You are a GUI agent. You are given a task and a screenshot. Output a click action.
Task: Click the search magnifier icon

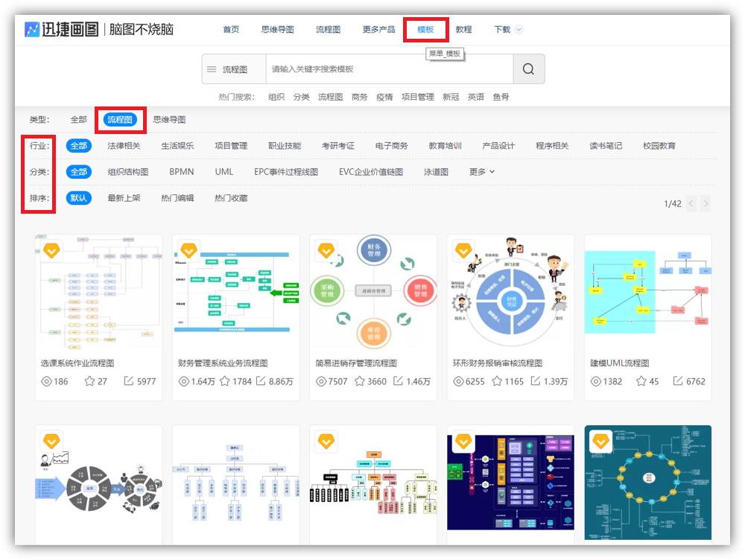coord(529,69)
